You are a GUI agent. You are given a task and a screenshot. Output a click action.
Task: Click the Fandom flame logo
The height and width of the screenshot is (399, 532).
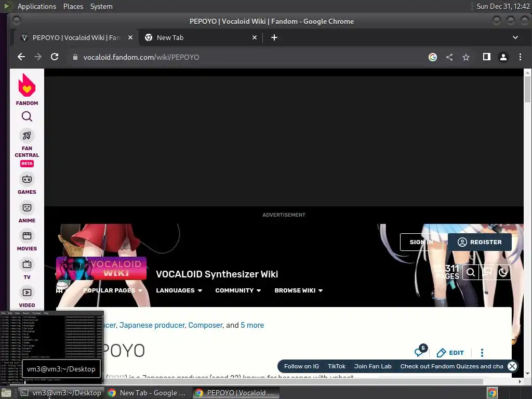[x=27, y=85]
